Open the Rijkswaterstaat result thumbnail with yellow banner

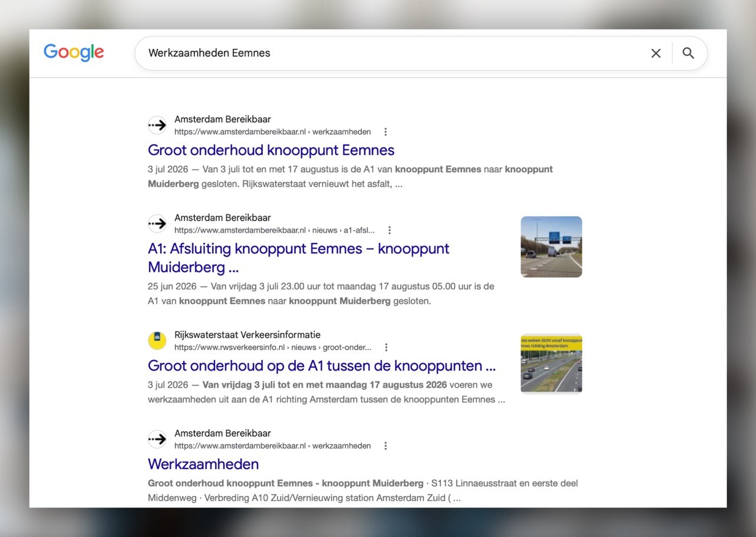(x=551, y=364)
